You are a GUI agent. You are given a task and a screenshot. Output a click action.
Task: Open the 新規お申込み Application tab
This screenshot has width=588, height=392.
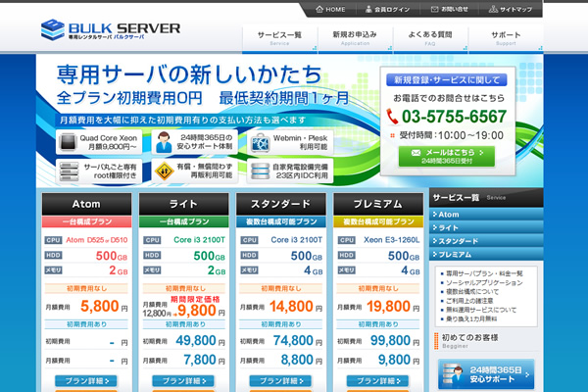355,37
